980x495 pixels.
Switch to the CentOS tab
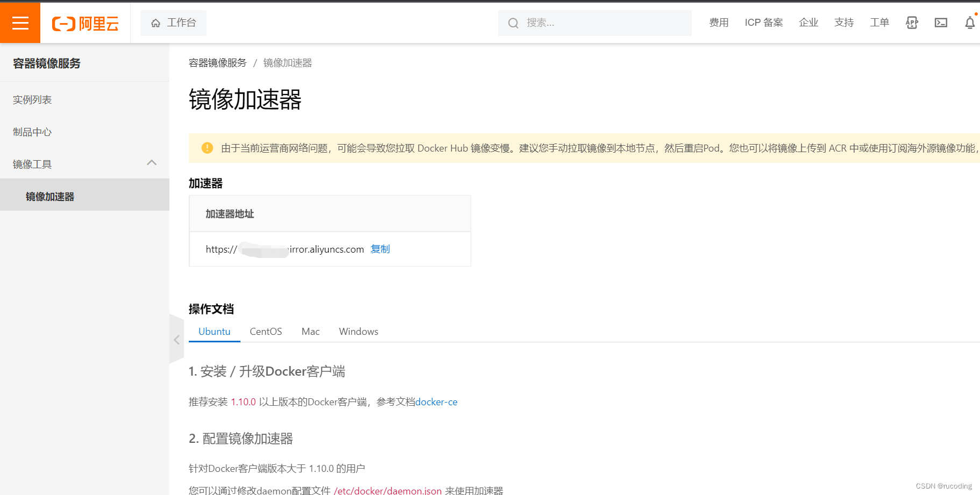[266, 332]
